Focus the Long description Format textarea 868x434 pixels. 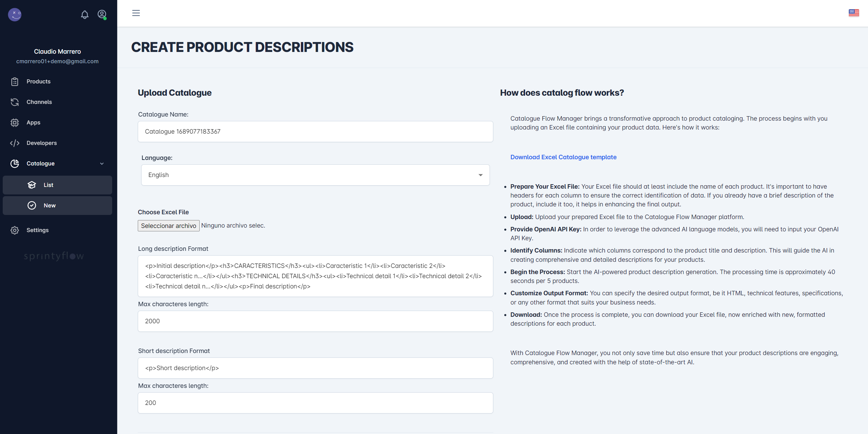[x=315, y=276]
